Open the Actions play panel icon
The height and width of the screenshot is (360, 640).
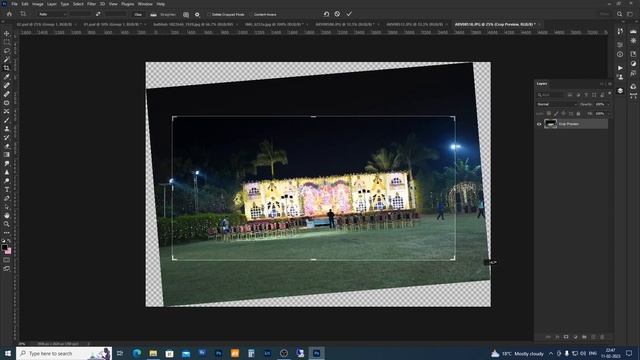tap(620, 68)
